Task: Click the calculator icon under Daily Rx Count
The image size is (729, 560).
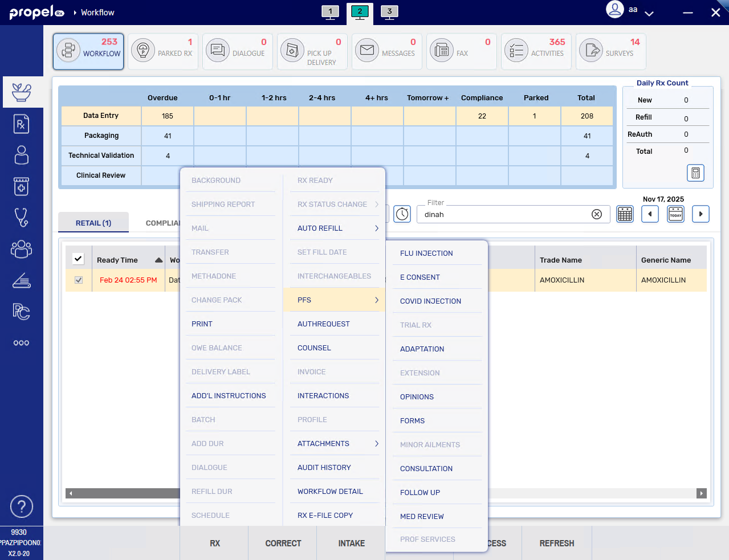Action: click(695, 173)
